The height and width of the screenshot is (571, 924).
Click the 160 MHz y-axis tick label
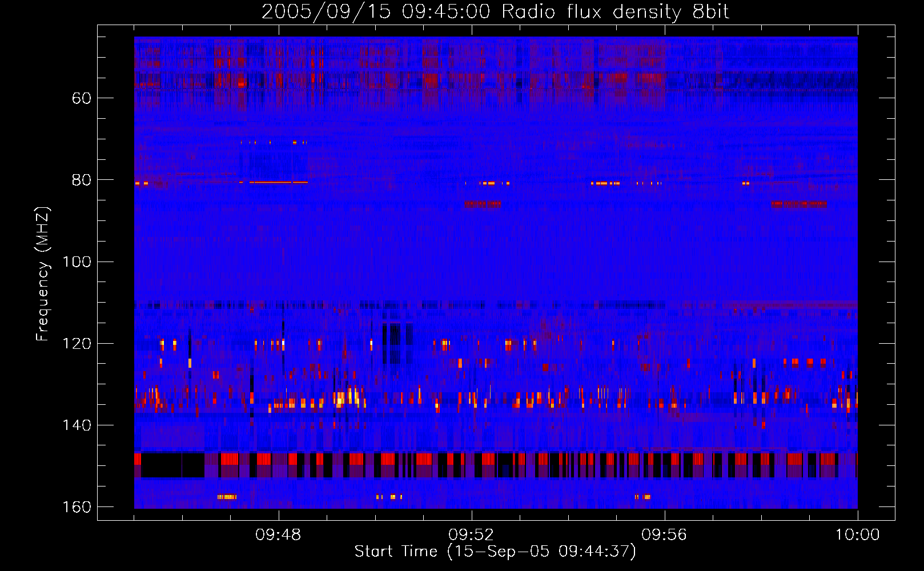click(x=77, y=507)
